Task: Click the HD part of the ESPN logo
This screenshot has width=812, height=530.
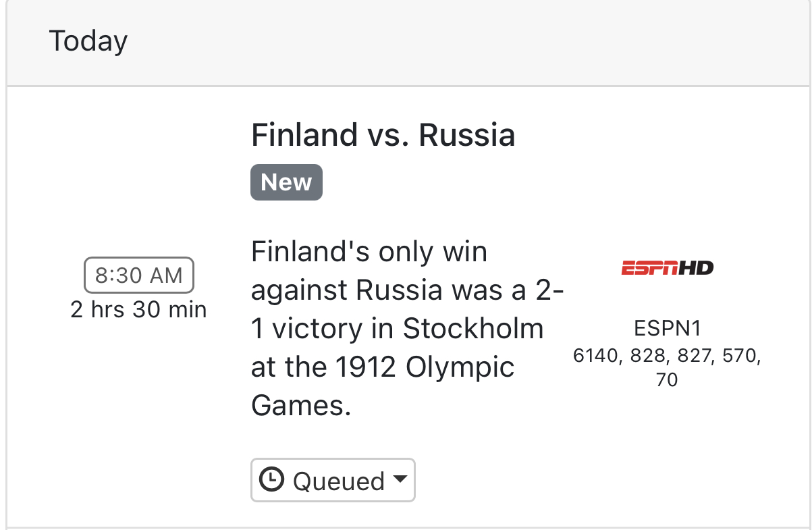Action: point(695,268)
